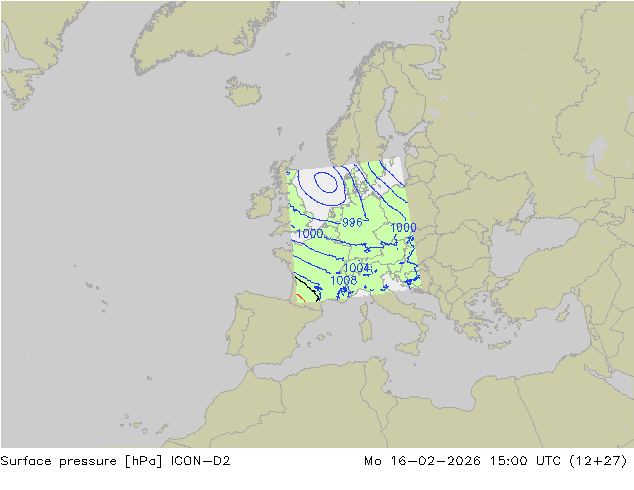Click the closed low-pressure contour over North Sea
This screenshot has width=634, height=490.
[x=325, y=182]
